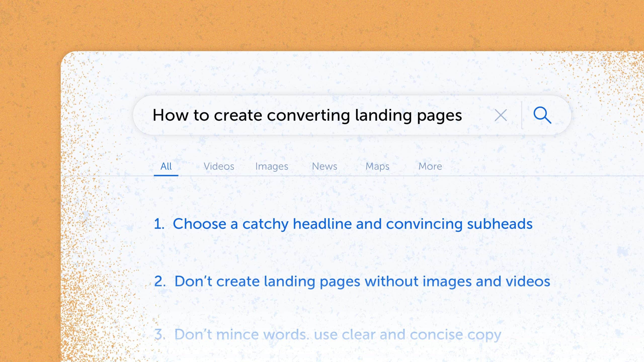
Task: Expand the More search options dropdown
Action: click(430, 166)
